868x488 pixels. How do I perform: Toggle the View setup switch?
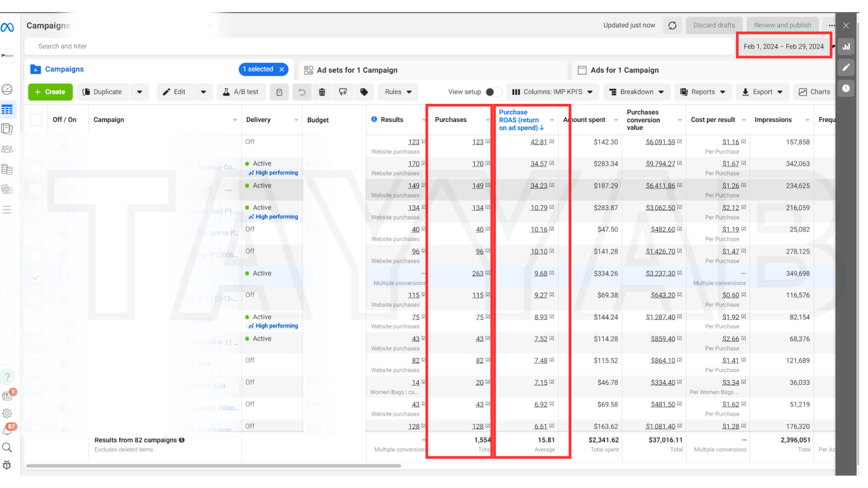493,92
